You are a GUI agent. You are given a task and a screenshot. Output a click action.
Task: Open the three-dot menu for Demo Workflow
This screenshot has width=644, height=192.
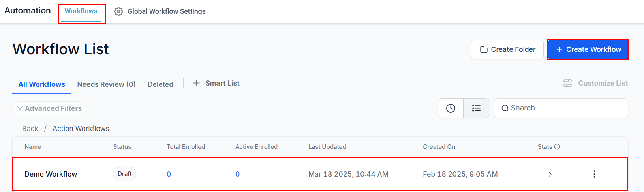594,174
